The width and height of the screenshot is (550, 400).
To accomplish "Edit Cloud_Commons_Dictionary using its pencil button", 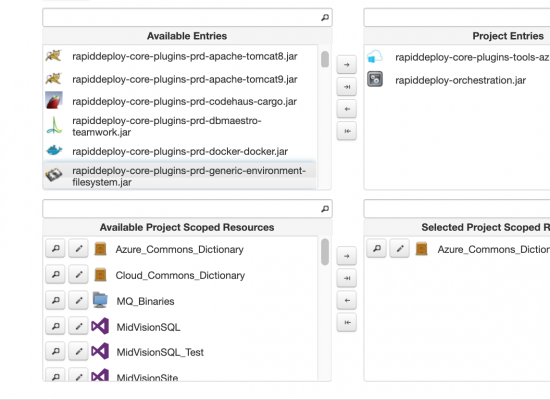I will tap(78, 274).
